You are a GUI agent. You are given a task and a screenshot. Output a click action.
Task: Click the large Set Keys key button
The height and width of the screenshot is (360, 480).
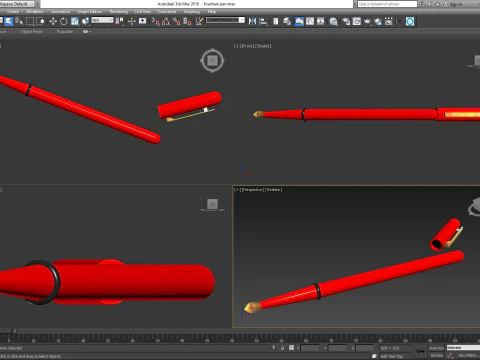[x=421, y=351]
